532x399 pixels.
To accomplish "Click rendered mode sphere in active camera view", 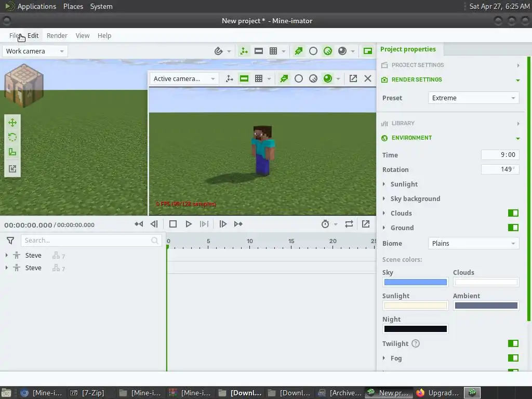I will [x=328, y=79].
